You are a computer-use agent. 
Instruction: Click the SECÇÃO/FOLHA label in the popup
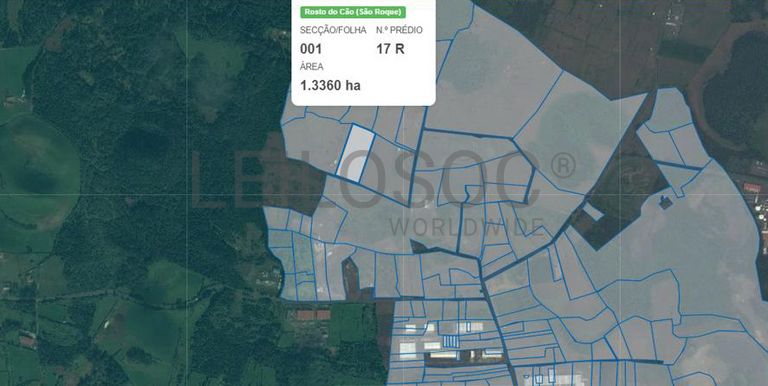pyautogui.click(x=333, y=30)
